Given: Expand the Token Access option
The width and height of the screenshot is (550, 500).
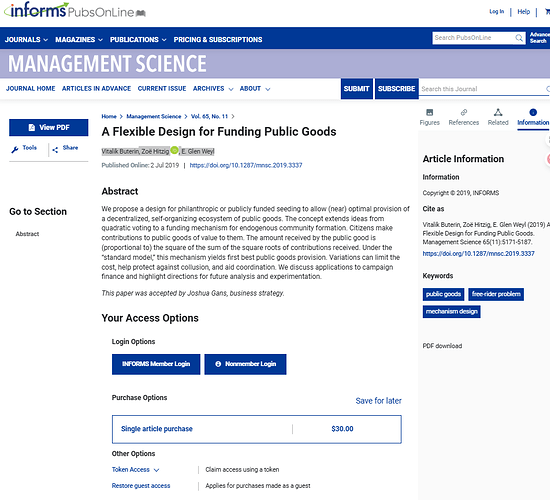Looking at the screenshot, I should pos(135,469).
